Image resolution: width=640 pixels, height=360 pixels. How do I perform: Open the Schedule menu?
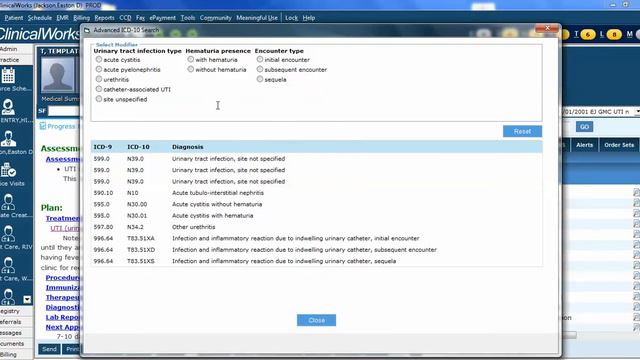(x=40, y=18)
